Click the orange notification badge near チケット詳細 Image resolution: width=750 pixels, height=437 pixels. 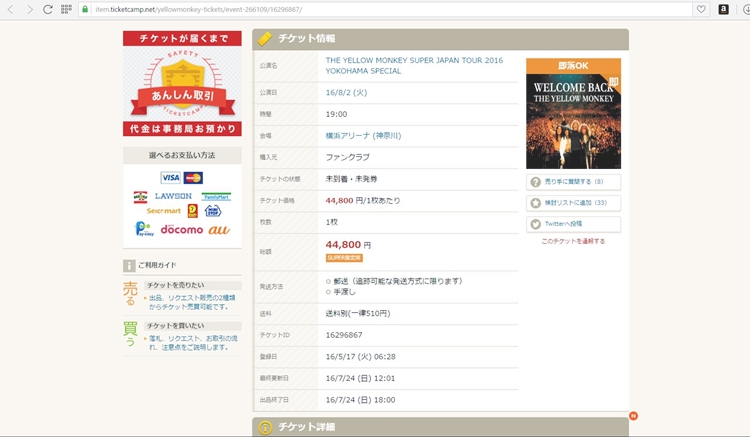633,415
